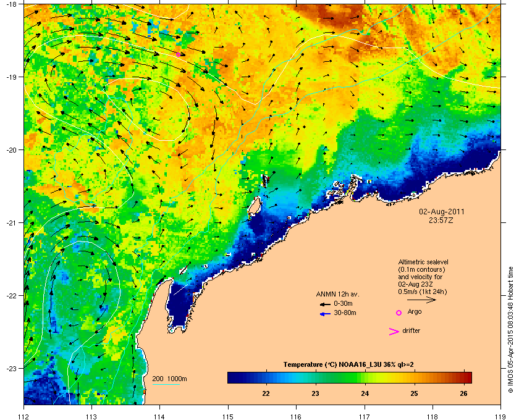Screen dimensions: 519x420
Task: Click the cyan isobath line sample under 200 1000m
Action: click(166, 384)
